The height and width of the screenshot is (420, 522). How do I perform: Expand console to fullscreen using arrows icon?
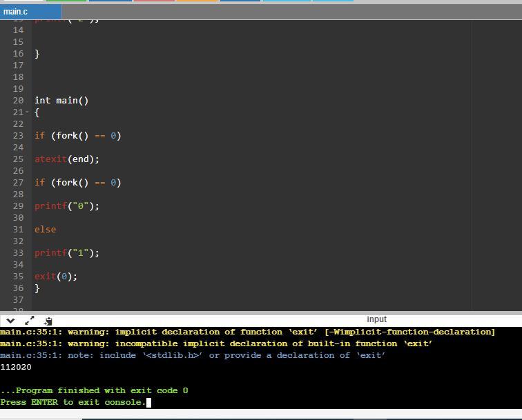pos(29,321)
